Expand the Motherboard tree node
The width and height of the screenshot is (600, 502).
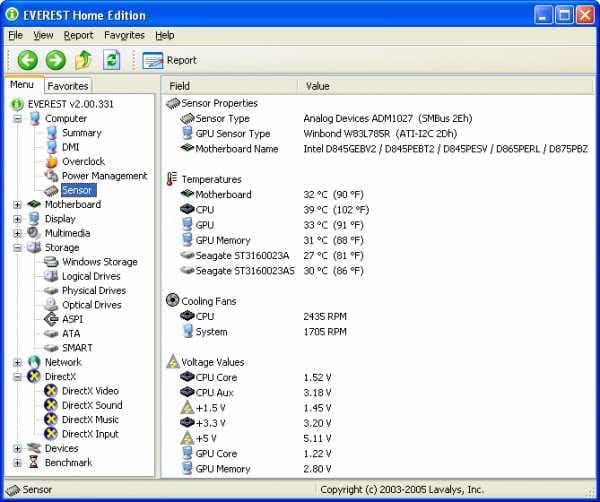click(17, 205)
